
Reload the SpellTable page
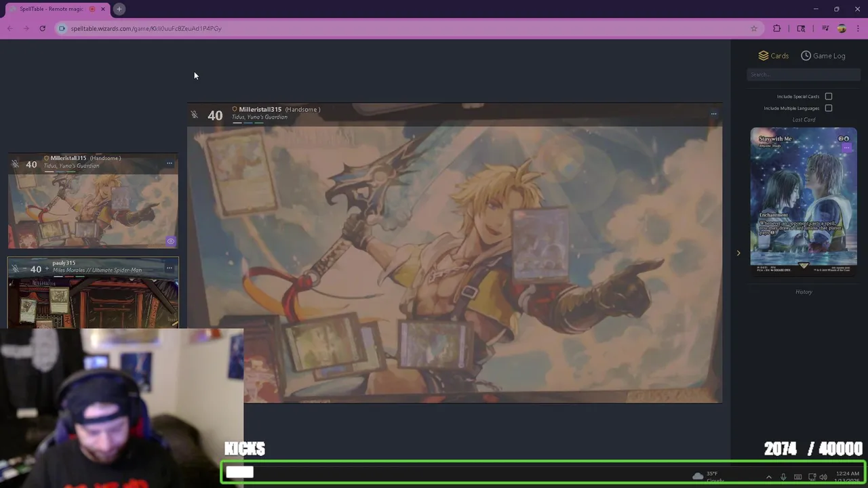pyautogui.click(x=42, y=28)
